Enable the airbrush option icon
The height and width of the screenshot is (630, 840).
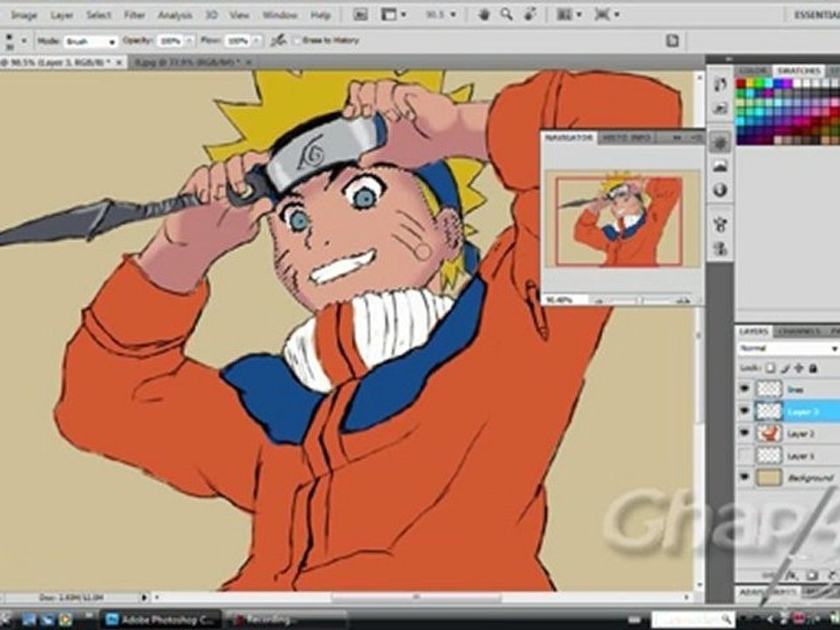(278, 40)
